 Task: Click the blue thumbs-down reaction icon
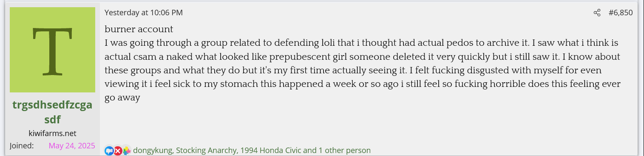click(109, 150)
